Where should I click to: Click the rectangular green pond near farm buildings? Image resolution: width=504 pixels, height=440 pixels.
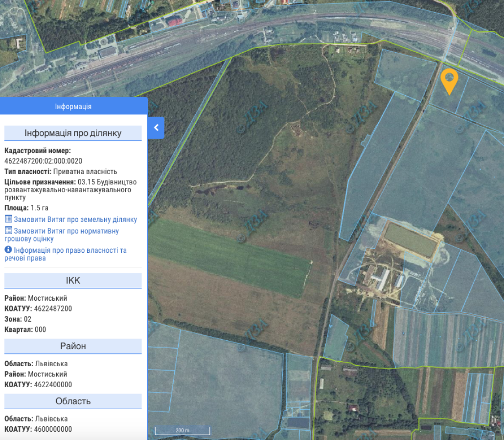tap(410, 240)
